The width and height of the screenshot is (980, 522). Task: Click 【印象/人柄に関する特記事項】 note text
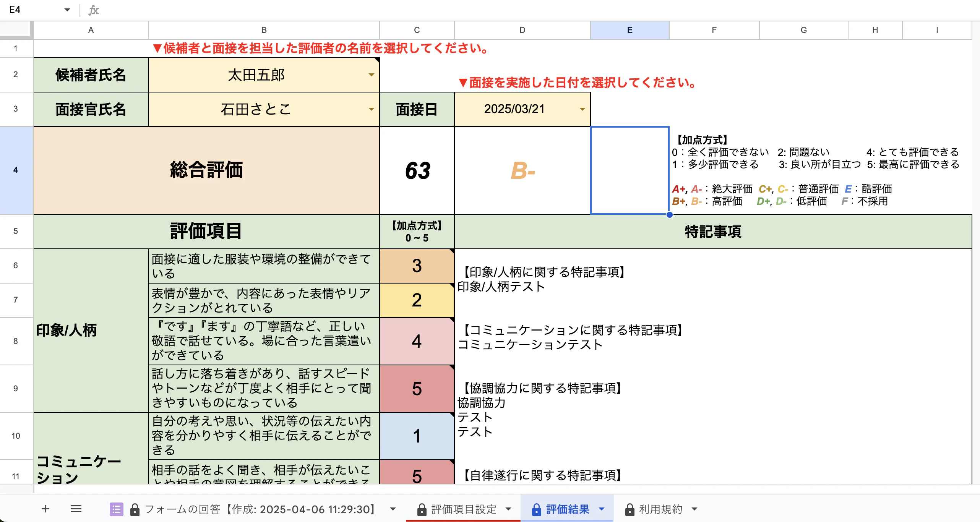point(543,272)
